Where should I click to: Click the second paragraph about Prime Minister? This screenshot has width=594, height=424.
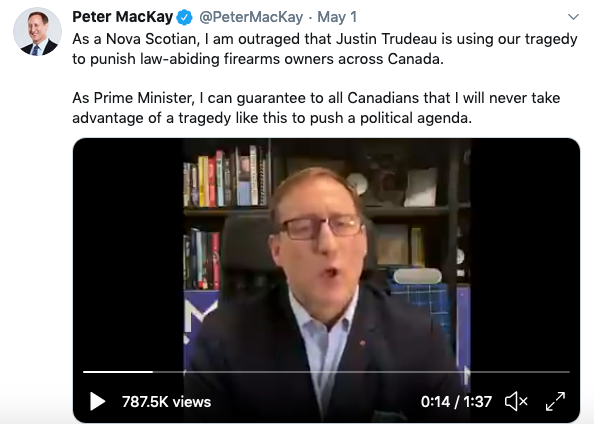[316, 108]
